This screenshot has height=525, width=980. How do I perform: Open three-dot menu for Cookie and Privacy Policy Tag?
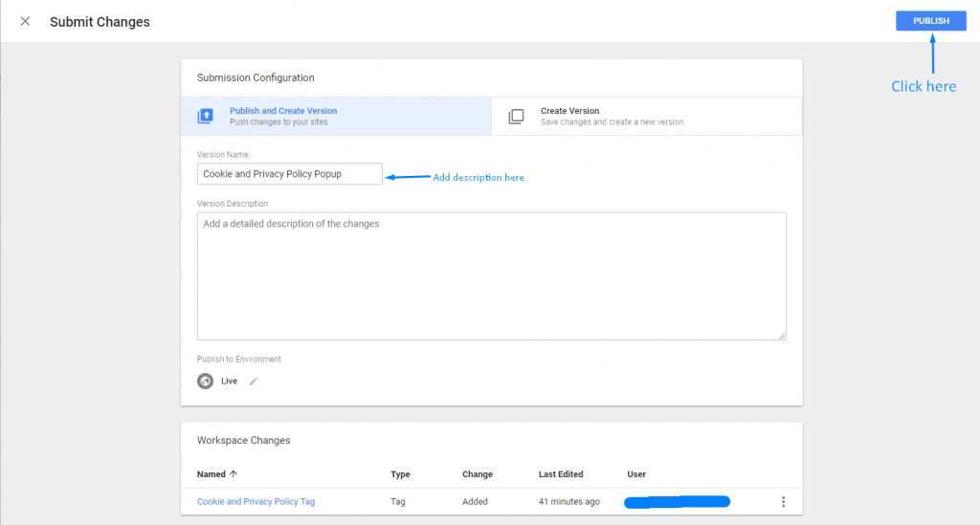(783, 502)
